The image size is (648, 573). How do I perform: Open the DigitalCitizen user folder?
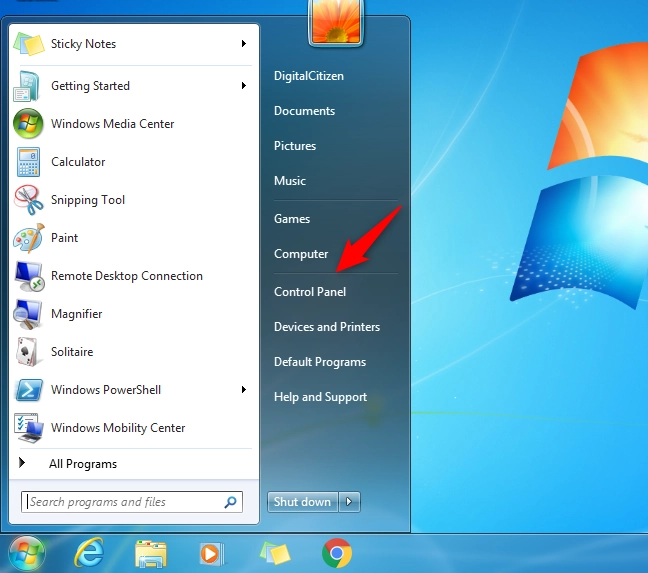(309, 76)
